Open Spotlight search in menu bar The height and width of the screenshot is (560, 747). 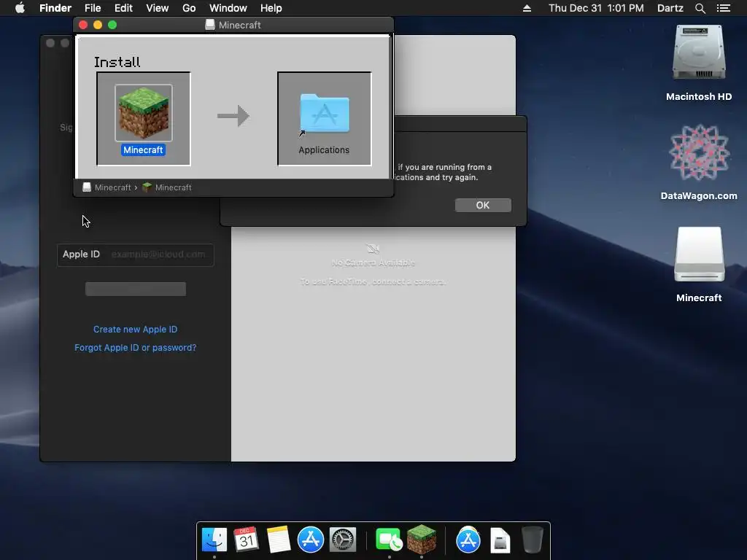click(700, 8)
